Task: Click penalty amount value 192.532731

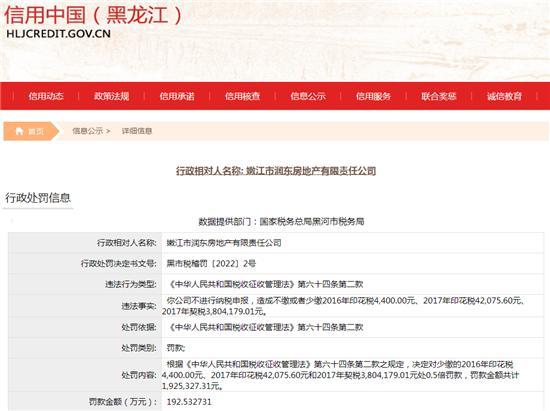Action: click(189, 402)
